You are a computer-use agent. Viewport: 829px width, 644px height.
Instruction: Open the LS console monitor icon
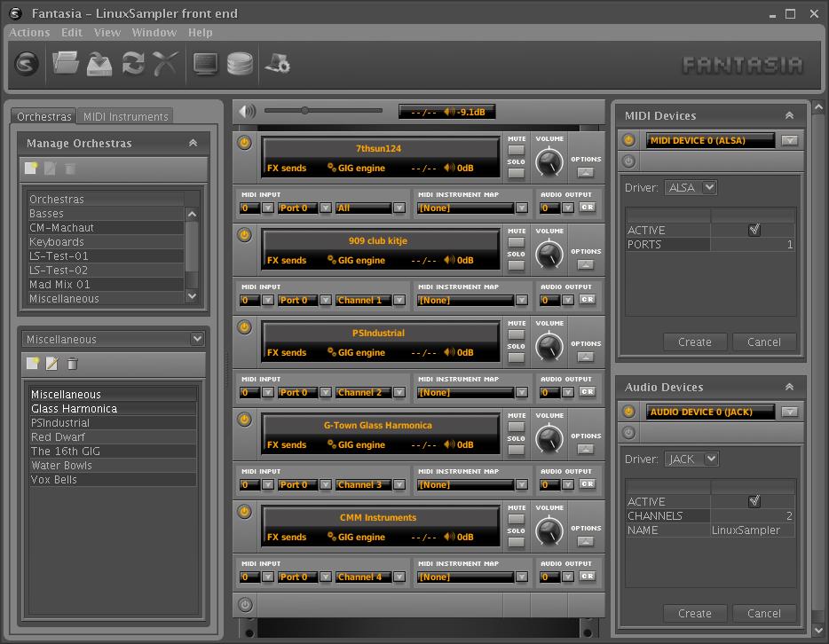click(206, 64)
